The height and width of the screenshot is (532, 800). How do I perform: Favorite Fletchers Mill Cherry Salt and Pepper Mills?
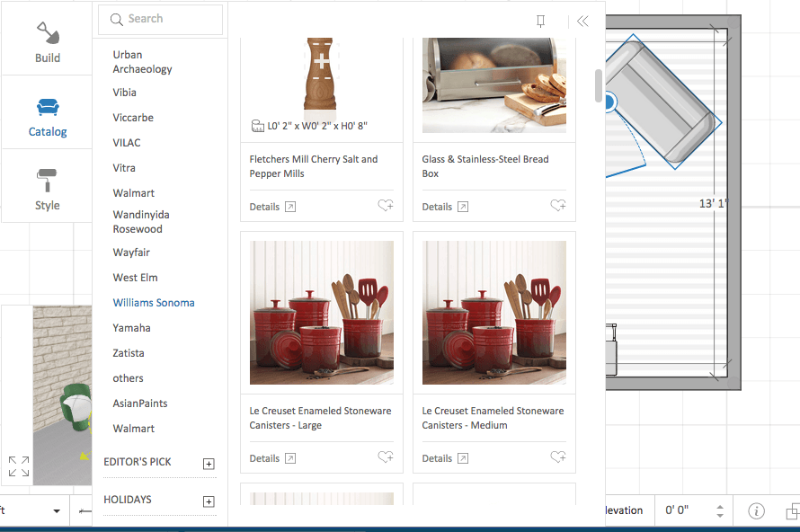click(x=386, y=205)
